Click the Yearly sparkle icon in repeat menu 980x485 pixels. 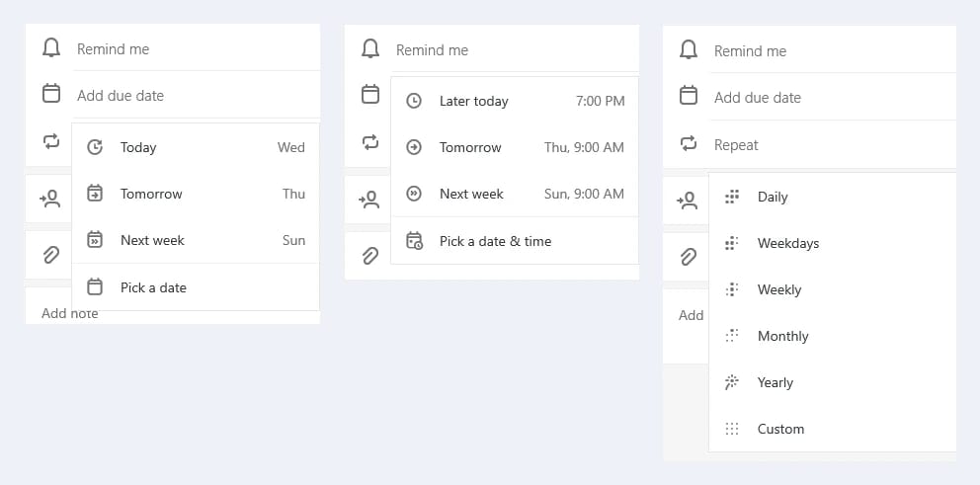(732, 382)
